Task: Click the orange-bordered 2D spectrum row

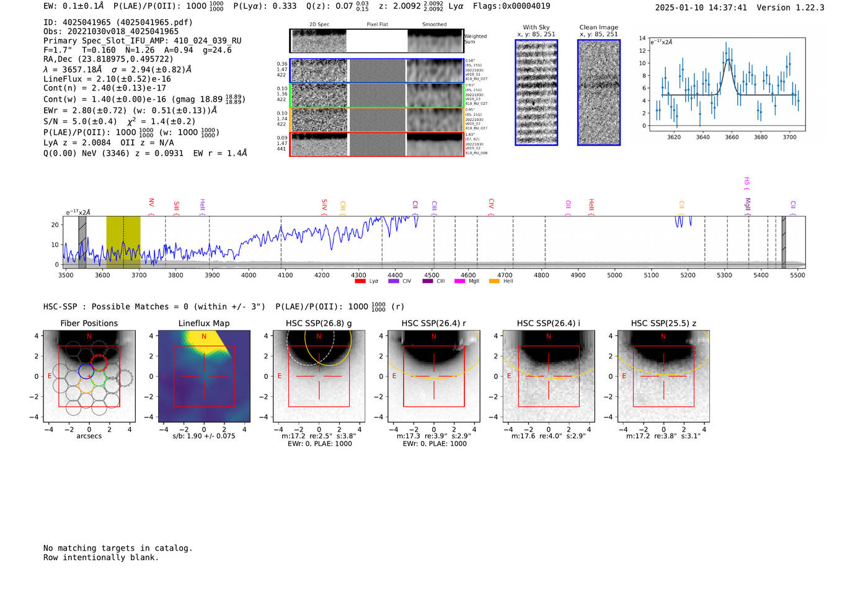Action: pyautogui.click(x=376, y=120)
